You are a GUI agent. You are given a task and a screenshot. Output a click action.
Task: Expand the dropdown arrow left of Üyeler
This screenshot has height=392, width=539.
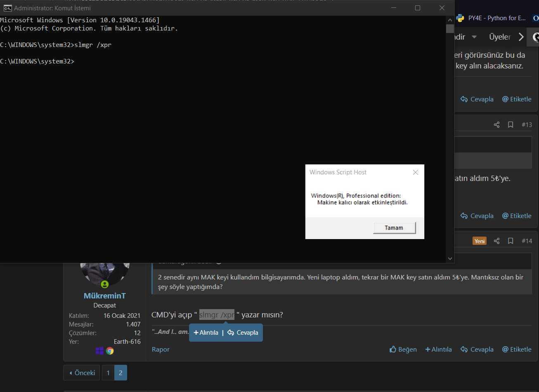[474, 37]
